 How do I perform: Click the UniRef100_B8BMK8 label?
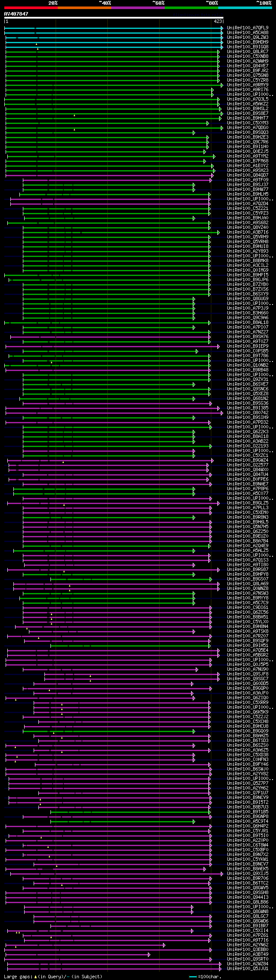click(x=248, y=260)
